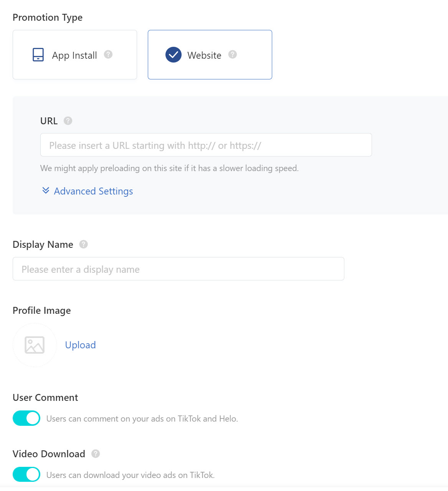Click the Advanced Settings double-chevron icon
448x491 pixels.
[x=45, y=191]
